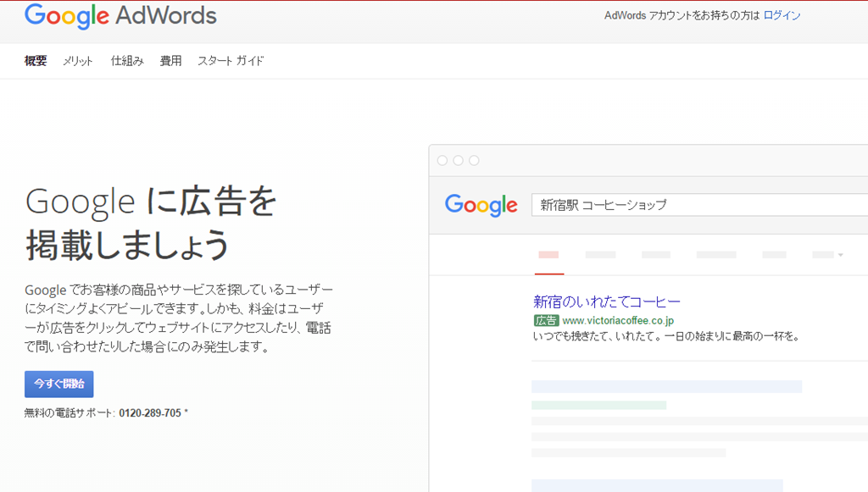
Task: Click the Google logo in the mock browser
Action: (481, 205)
